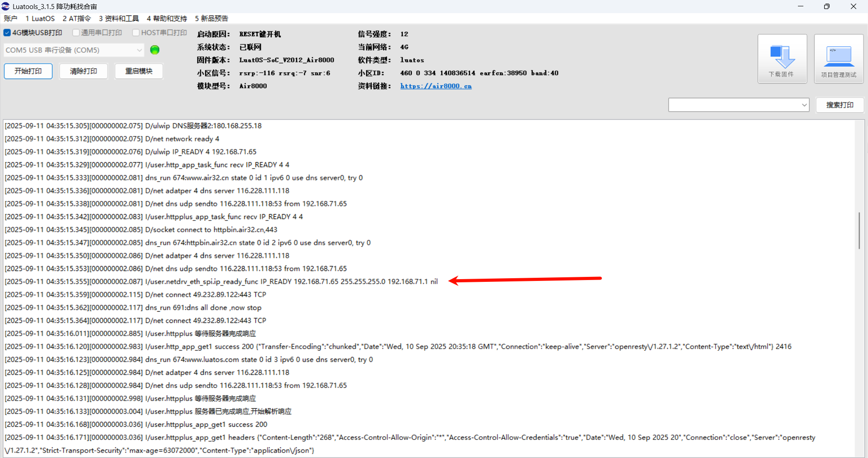
Task: Open the 4 帮助和支持 menu
Action: tap(167, 19)
